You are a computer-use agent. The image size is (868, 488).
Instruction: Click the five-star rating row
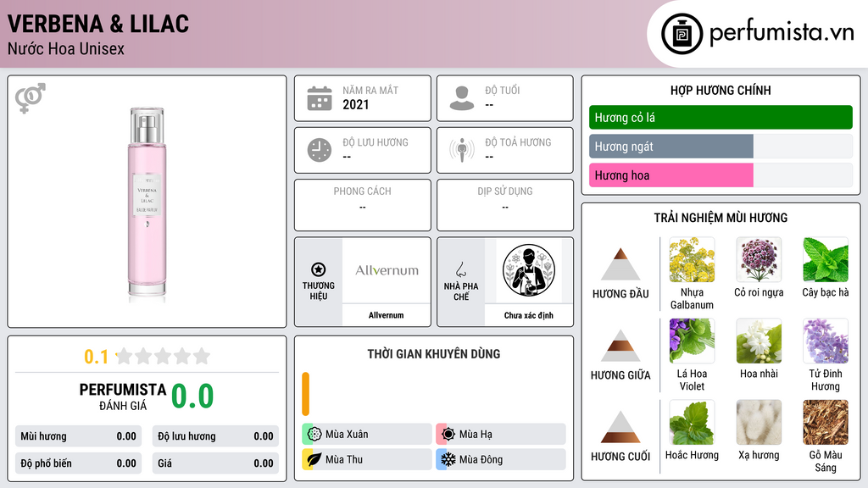click(x=164, y=356)
